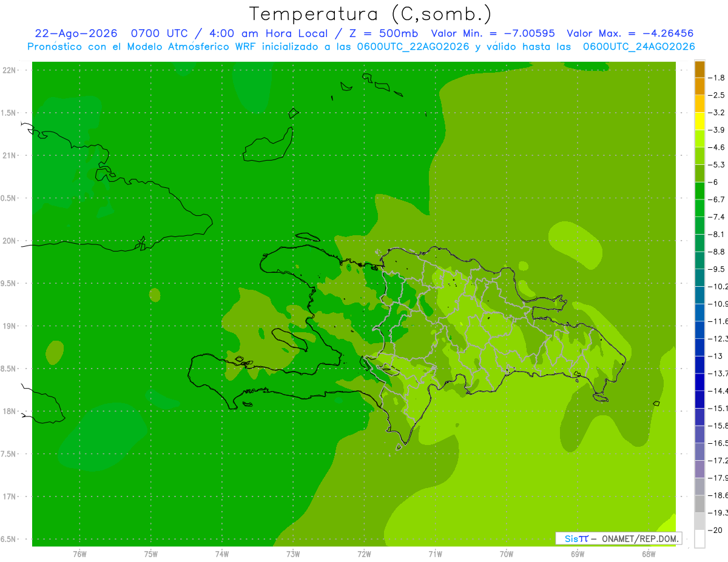Click the "22N" latitude label

[x=8, y=70]
